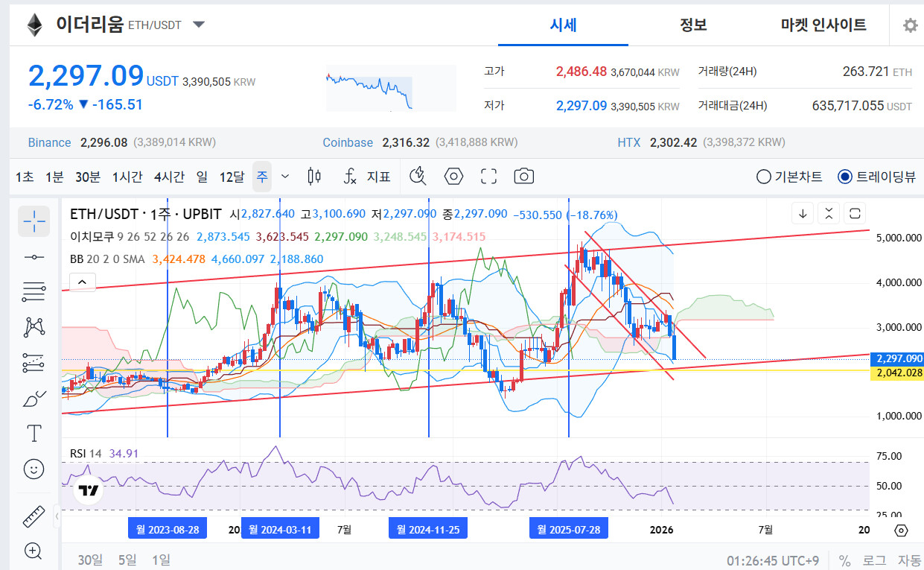Select the 주 weekly interval

pos(262,177)
